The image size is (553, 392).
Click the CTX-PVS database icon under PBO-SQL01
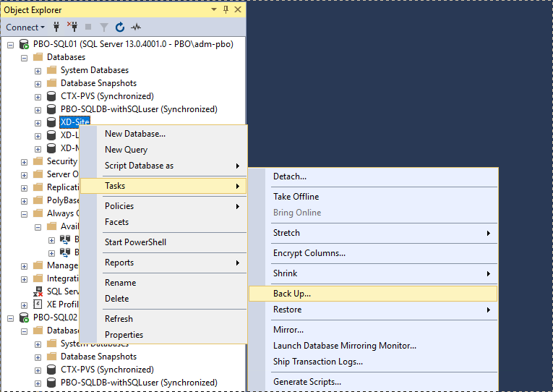pyautogui.click(x=51, y=96)
